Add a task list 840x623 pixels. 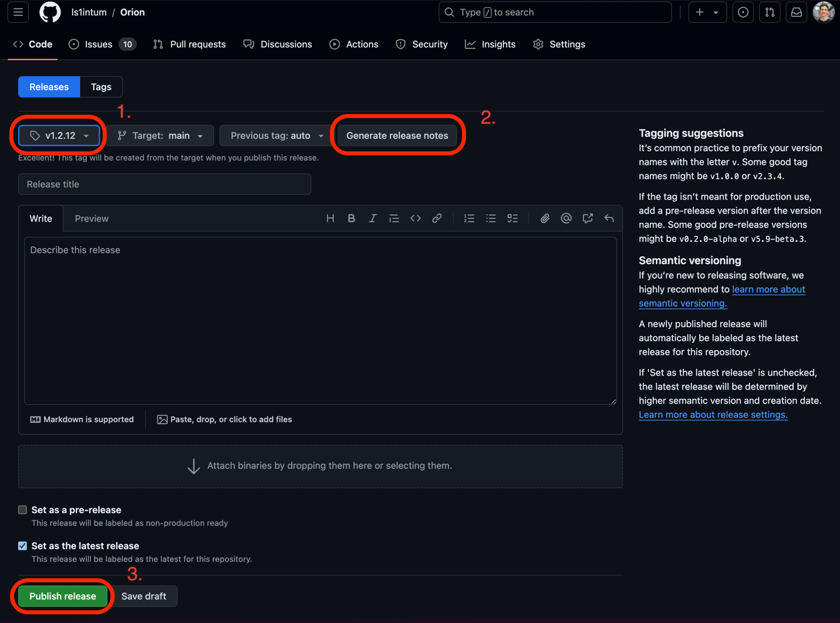point(512,218)
